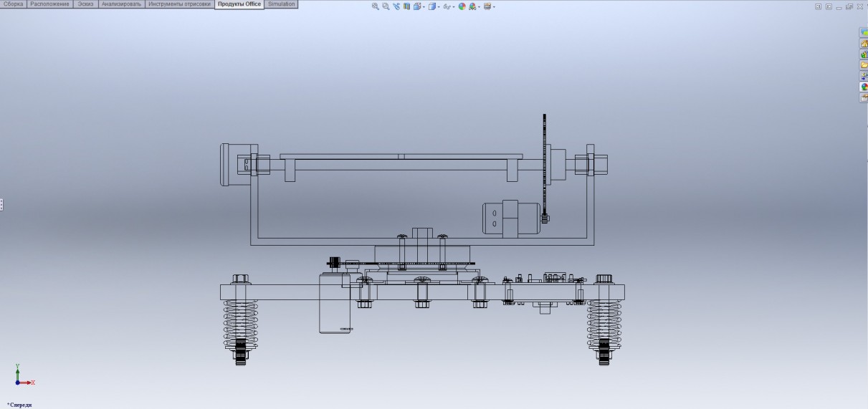Open the Appearances tab in the right task pane

(x=864, y=87)
